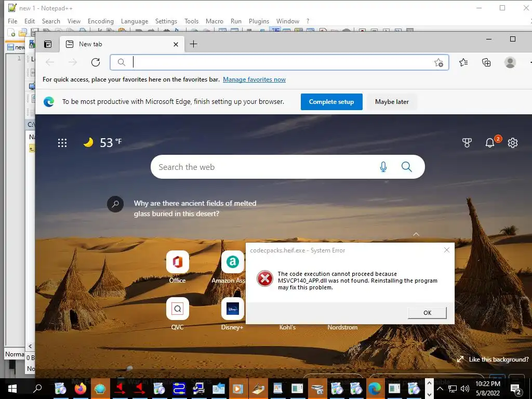Open the 53°F weather widget
Viewport: 532px width, 399px height.
pos(103,142)
